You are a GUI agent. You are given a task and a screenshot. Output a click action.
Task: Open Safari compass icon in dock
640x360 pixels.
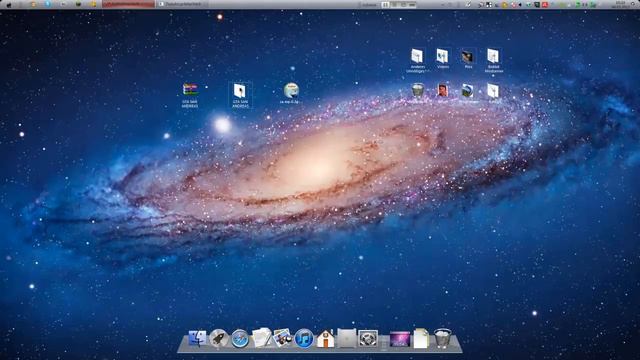240,339
